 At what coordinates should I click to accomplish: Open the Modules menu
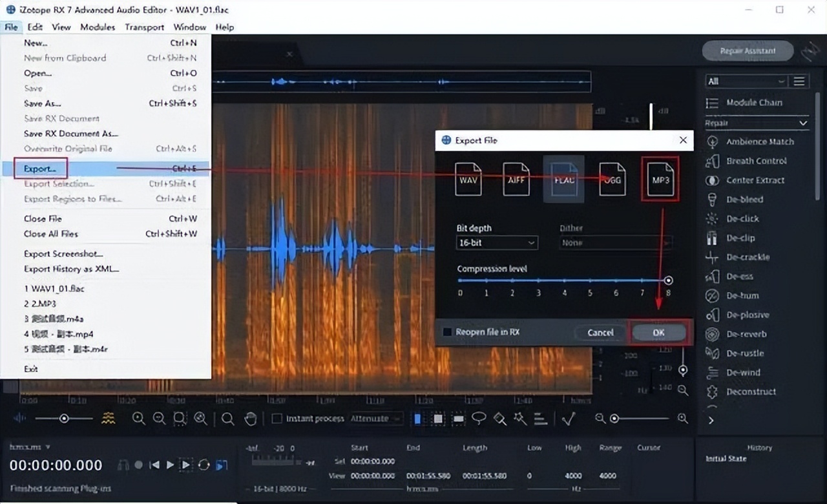(x=98, y=27)
